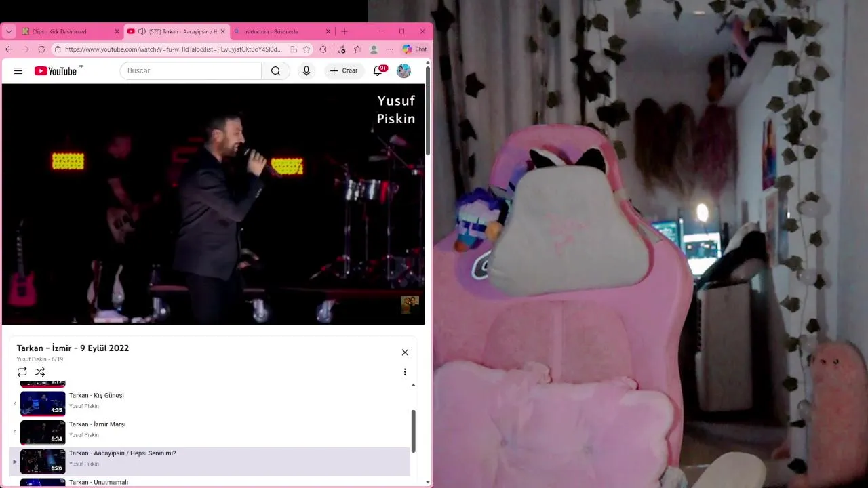The image size is (868, 488).
Task: Click the YouTube URL in the address bar
Action: 174,49
